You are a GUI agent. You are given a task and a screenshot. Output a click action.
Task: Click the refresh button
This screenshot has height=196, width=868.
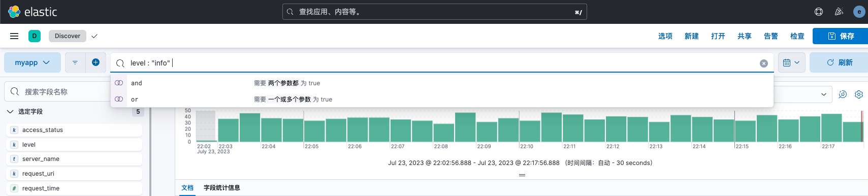[839, 62]
